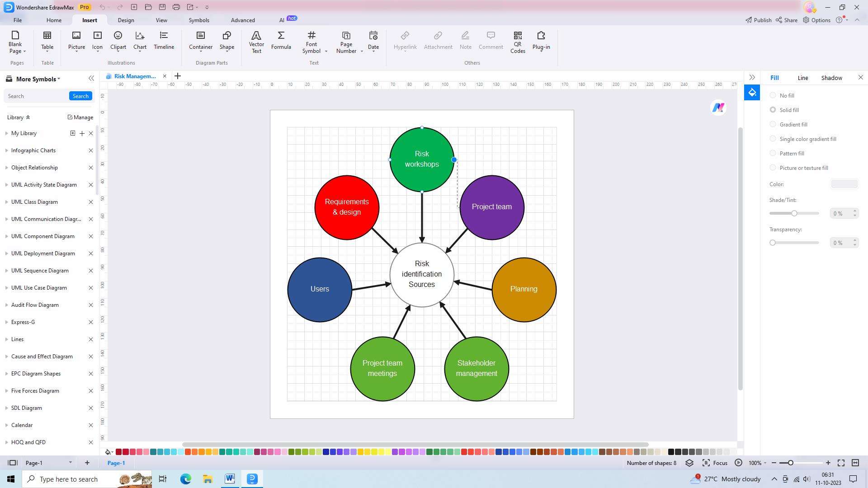
Task: Enable Gradient fill option
Action: pyautogui.click(x=773, y=124)
